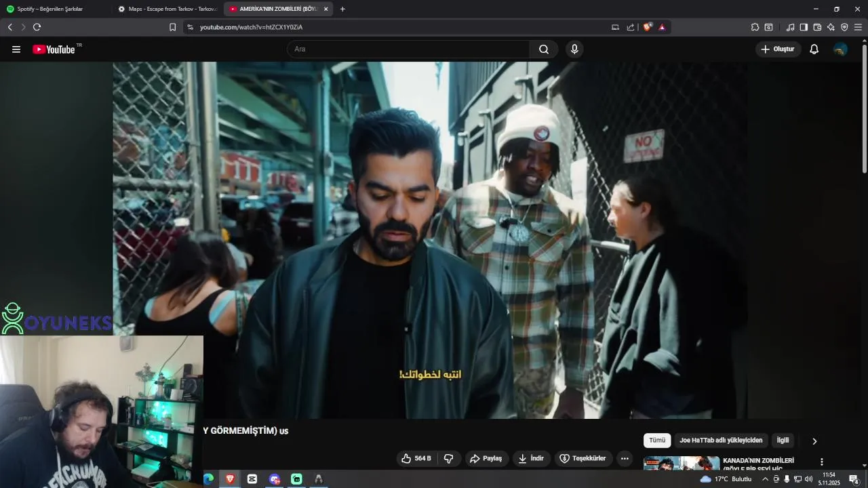The width and height of the screenshot is (868, 488).
Task: Open the options menu for the KANADA'NIN ZOMBİLERİ video
Action: coord(821,462)
